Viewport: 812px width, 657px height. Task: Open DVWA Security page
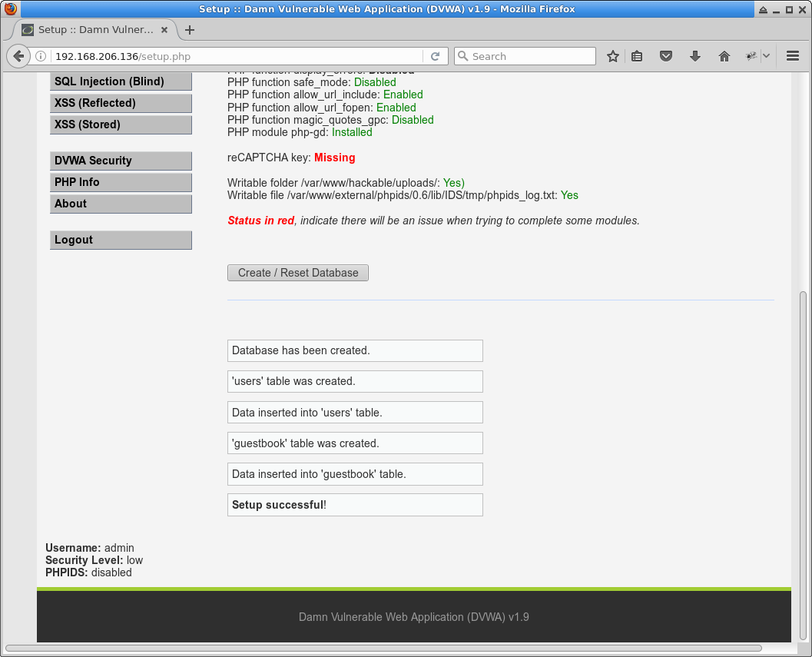click(x=121, y=161)
